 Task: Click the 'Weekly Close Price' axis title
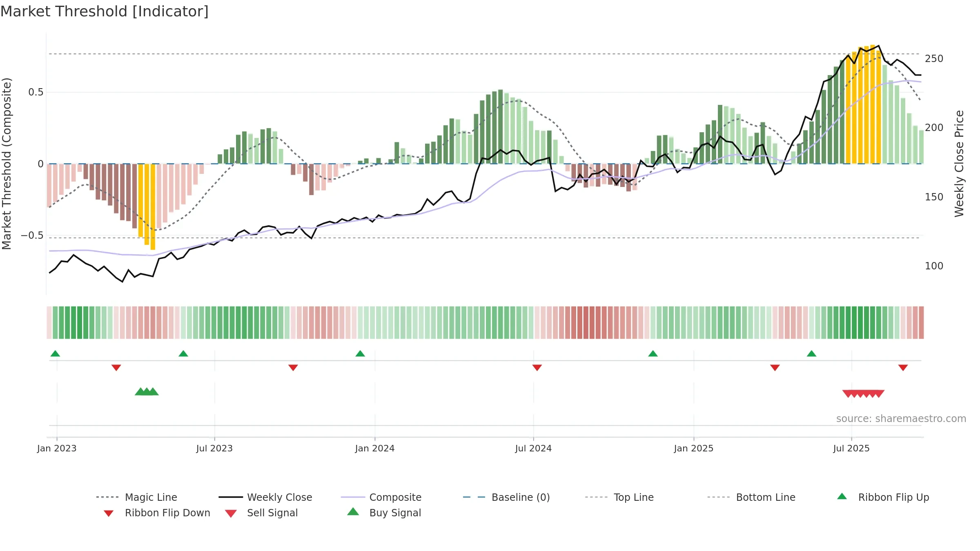coord(959,163)
